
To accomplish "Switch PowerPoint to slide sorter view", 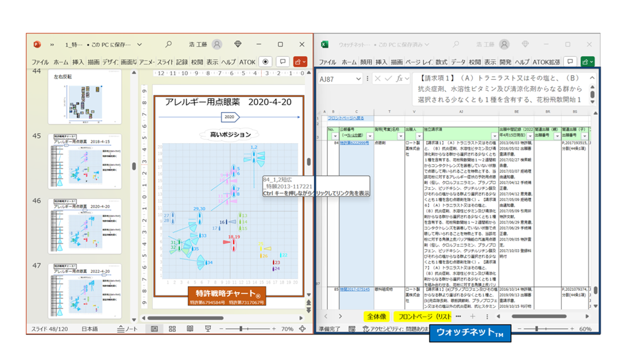I will 172,328.
